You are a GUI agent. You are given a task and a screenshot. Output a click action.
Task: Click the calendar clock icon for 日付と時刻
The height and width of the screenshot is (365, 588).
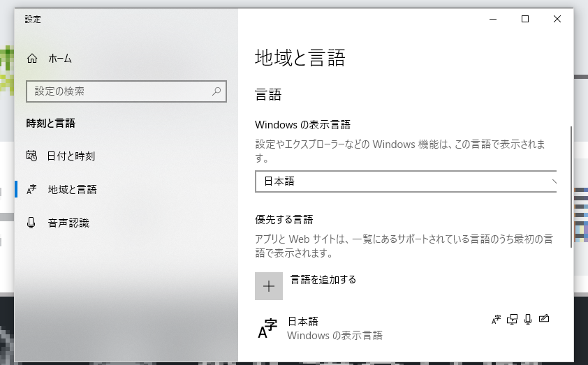coord(31,156)
